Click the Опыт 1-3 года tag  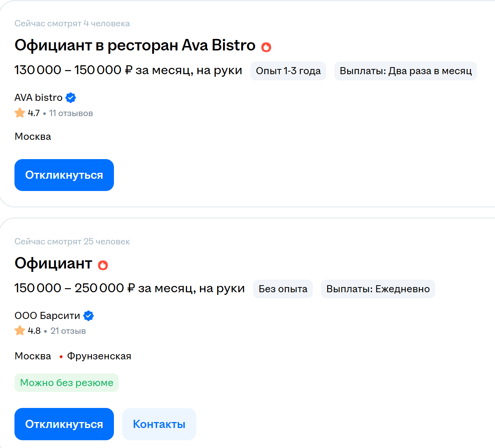point(288,71)
